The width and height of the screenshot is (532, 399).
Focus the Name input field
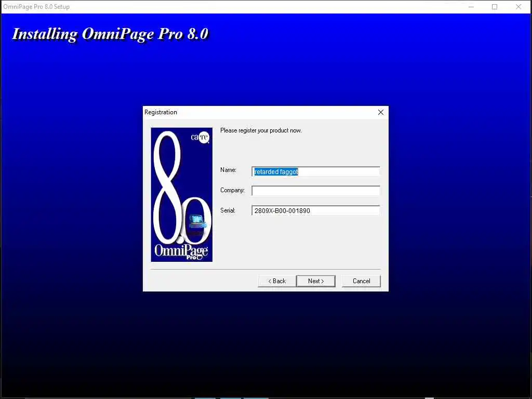coord(316,171)
